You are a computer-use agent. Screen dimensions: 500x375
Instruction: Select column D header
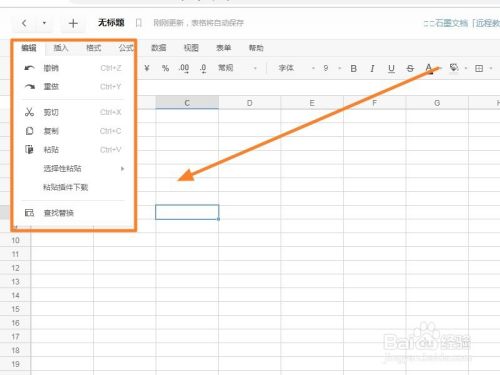(x=249, y=103)
